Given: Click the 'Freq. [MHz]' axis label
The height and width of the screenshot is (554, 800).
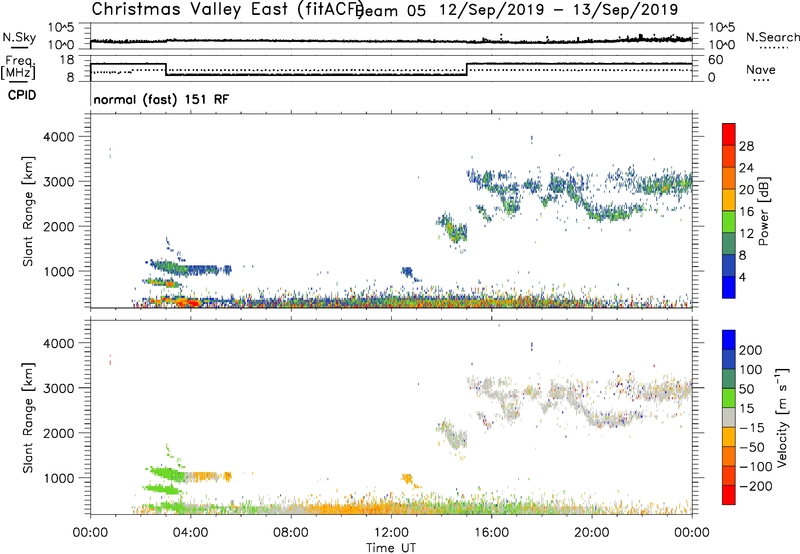Looking at the screenshot, I should pos(18,67).
